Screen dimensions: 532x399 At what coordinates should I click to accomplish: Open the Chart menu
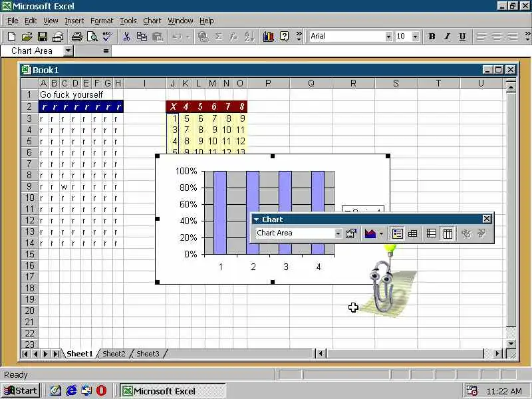152,21
